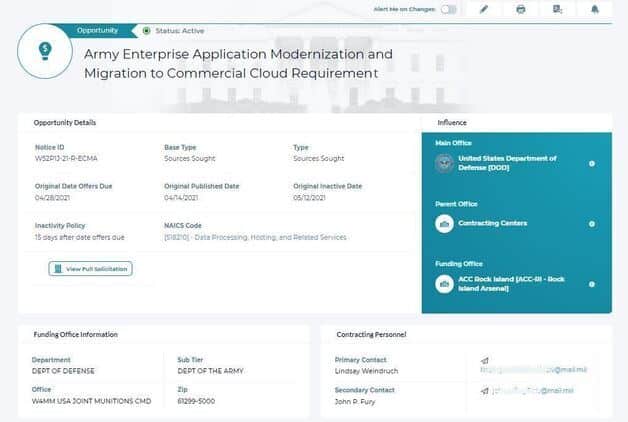The image size is (628, 422).
Task: Select the Opportunity tab label
Action: pos(98,31)
